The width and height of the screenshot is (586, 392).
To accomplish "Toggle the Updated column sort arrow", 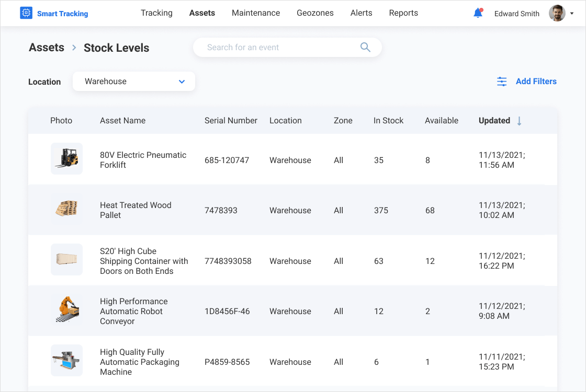I will pyautogui.click(x=519, y=121).
